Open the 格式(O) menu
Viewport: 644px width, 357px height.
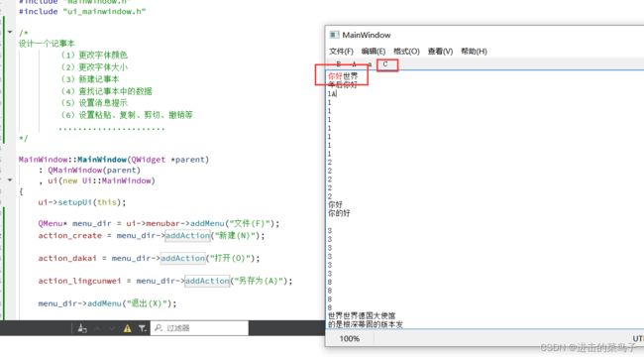coord(406,52)
